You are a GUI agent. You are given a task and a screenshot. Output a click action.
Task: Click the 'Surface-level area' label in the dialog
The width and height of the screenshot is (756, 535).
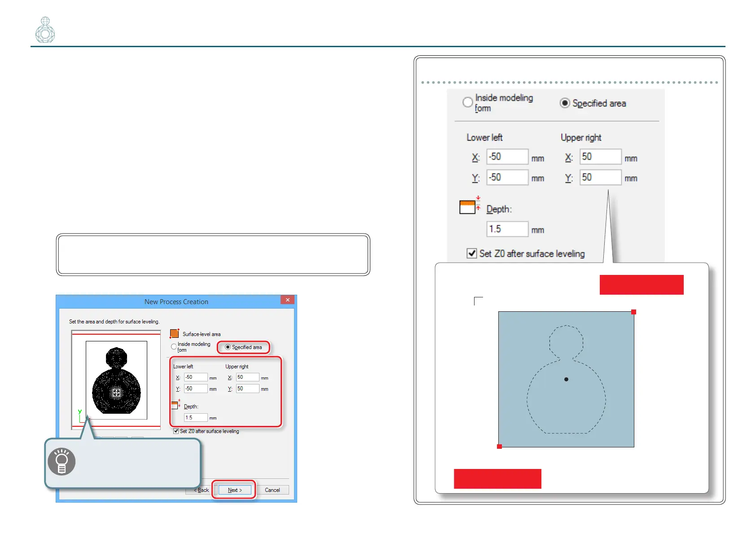(x=202, y=334)
